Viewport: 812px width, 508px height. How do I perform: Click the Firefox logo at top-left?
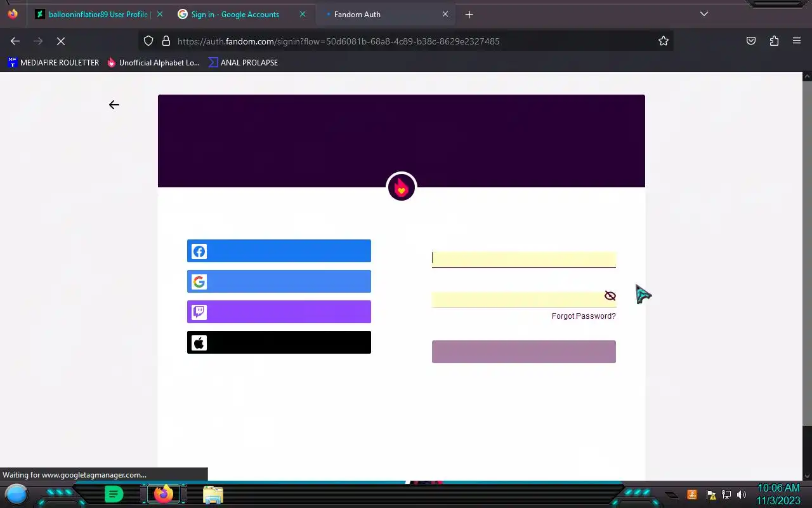[13, 14]
